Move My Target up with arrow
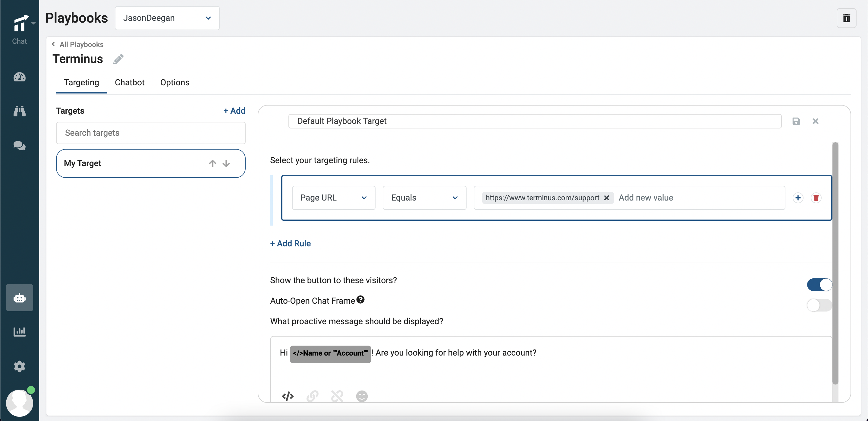 212,163
